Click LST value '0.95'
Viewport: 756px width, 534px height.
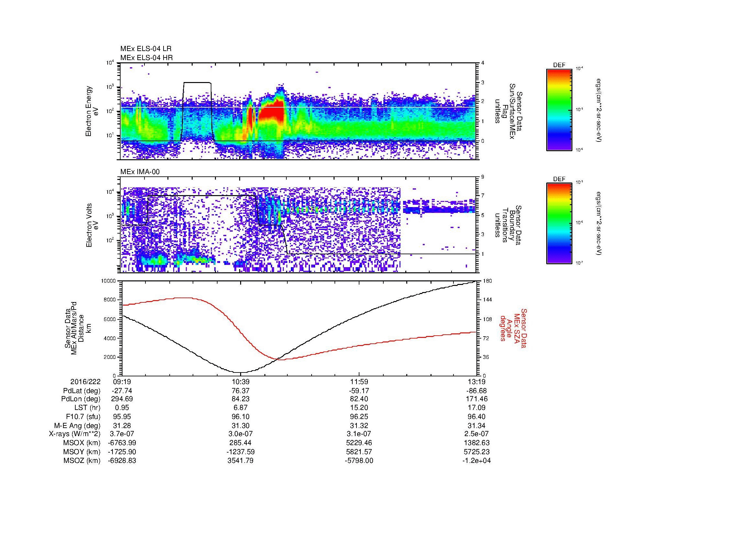[122, 408]
